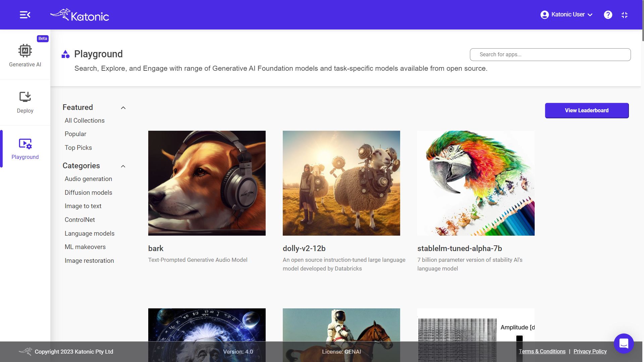The height and width of the screenshot is (362, 644).
Task: Collapse the Featured section chevron
Action: (123, 108)
